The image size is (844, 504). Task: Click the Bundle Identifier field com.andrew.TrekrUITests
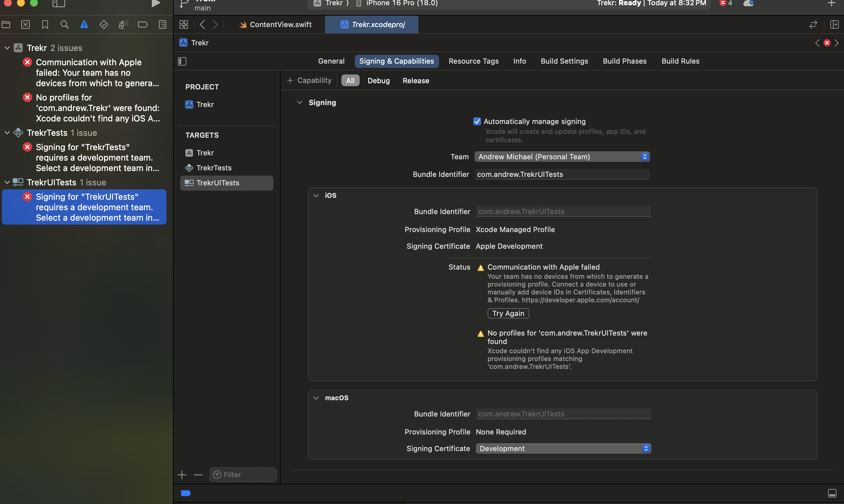click(x=562, y=175)
